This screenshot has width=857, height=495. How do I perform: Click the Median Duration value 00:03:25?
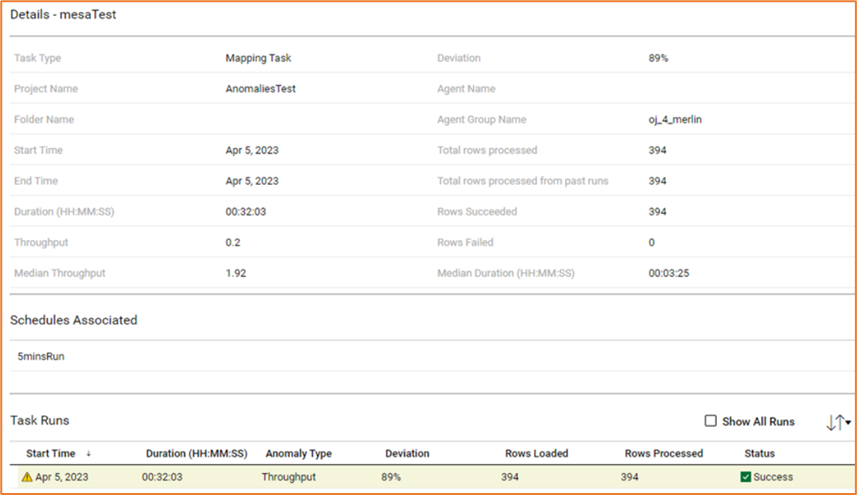coord(669,273)
